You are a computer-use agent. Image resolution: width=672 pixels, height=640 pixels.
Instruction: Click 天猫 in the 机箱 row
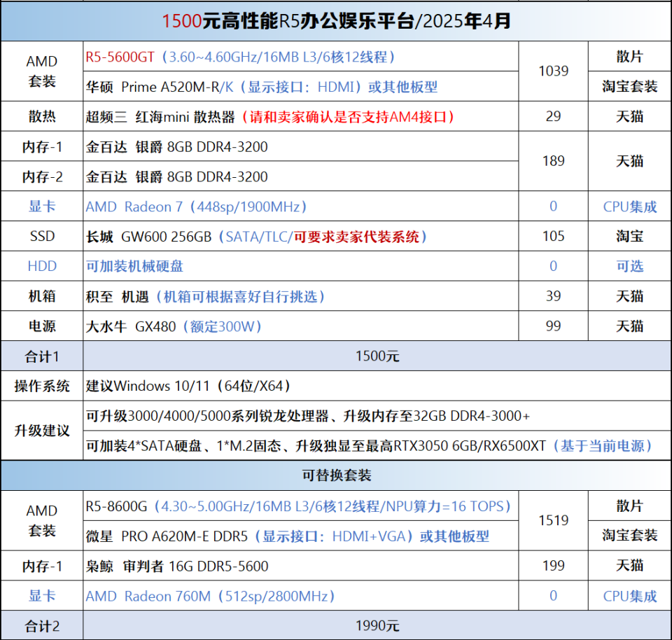pos(629,296)
